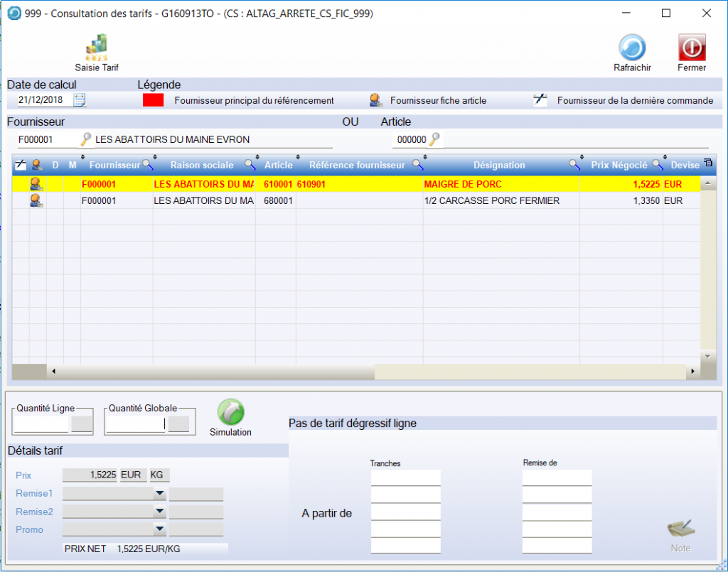Click the horizontal scrollbar right arrow
728x572 pixels.
point(692,372)
